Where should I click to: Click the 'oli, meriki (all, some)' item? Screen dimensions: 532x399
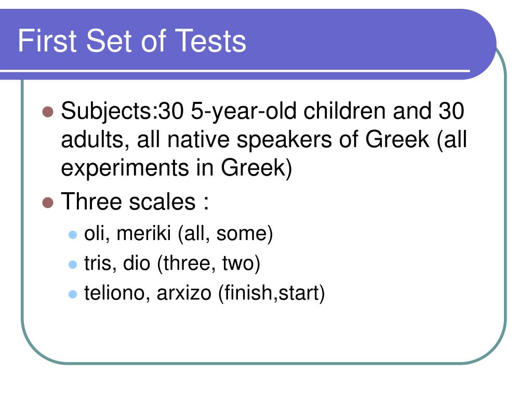click(x=179, y=234)
